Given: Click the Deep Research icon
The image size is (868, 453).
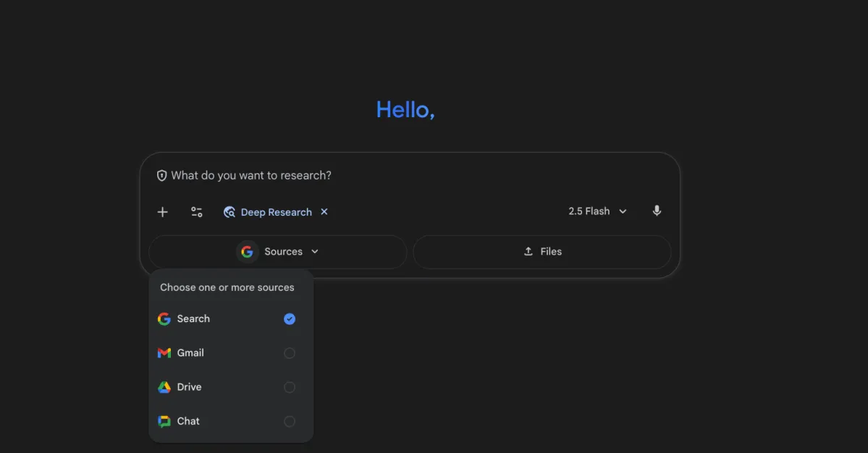Looking at the screenshot, I should click(x=229, y=211).
